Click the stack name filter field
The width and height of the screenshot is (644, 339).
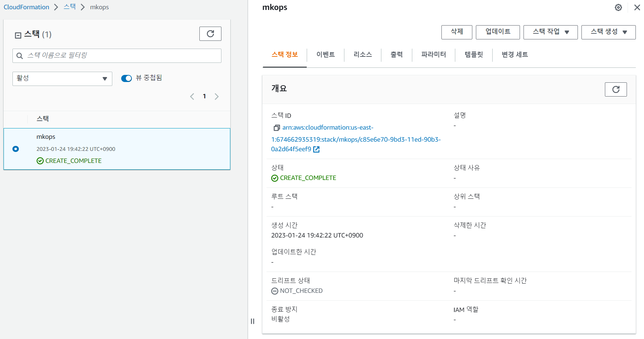coord(121,56)
